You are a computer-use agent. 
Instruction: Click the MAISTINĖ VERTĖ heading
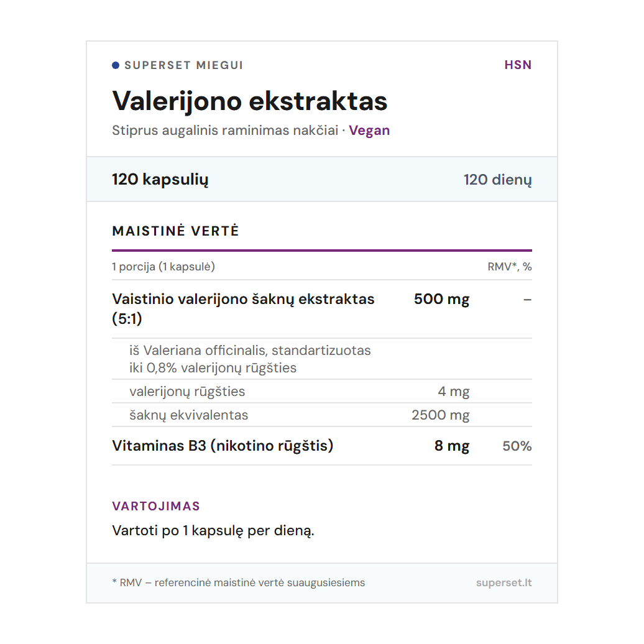[175, 231]
